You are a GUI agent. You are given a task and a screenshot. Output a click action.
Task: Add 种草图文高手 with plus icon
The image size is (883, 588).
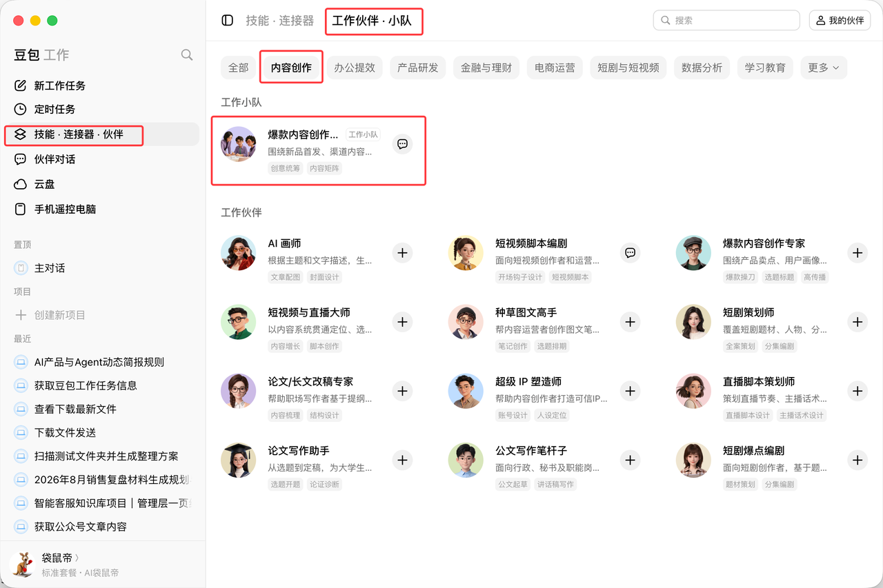coord(630,322)
